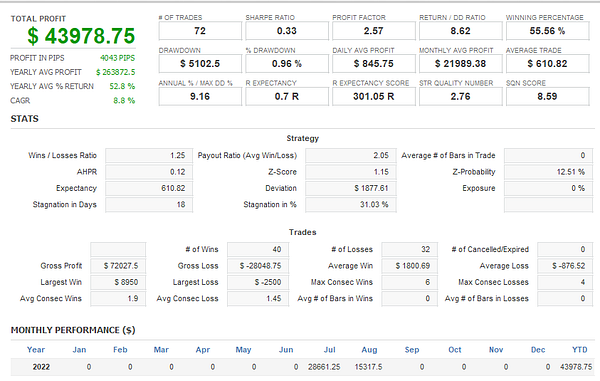Click the R Expectancy value 0.7 R
The height and width of the screenshot is (381, 600).
coord(287,96)
